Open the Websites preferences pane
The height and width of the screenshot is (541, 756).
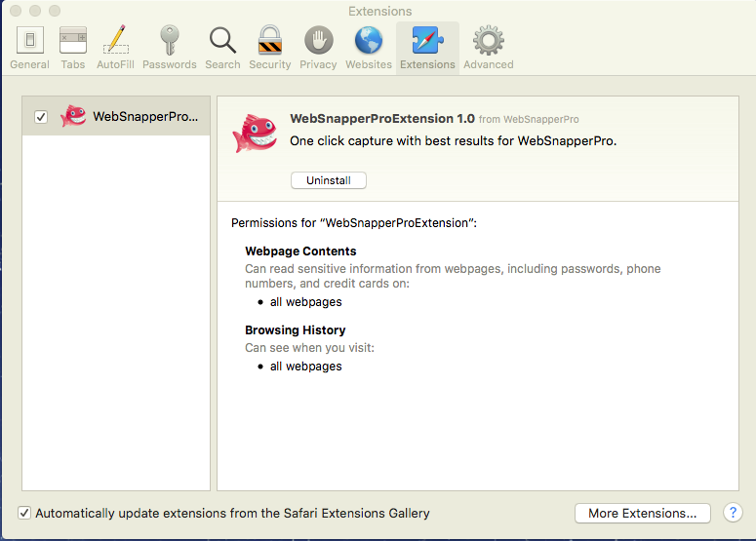coord(369,48)
